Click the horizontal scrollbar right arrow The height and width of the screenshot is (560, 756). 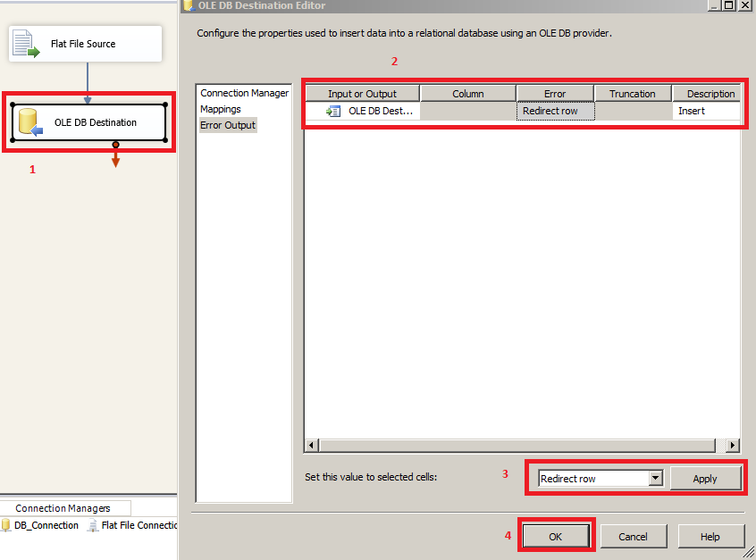pos(732,445)
